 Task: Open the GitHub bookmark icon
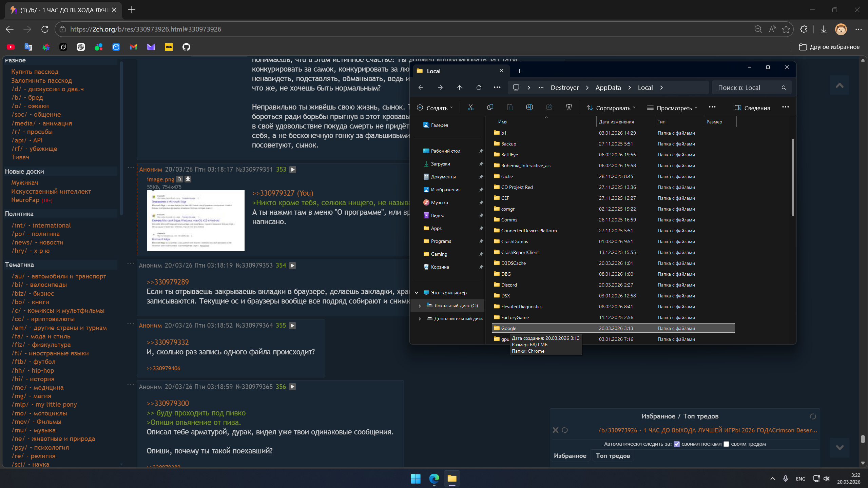[186, 47]
